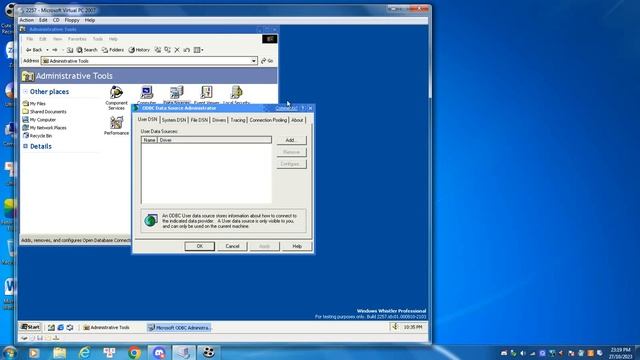Open Internet Explorer on host taskbar

pos(84,353)
